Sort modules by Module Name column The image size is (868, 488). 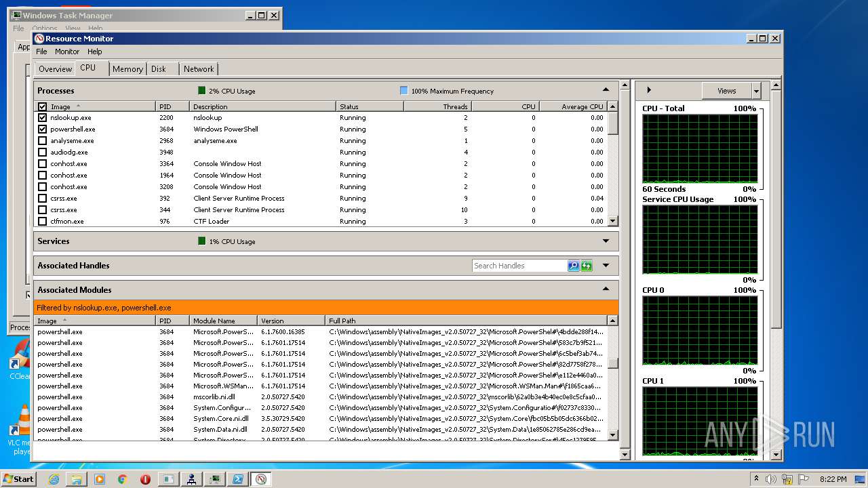pyautogui.click(x=224, y=321)
